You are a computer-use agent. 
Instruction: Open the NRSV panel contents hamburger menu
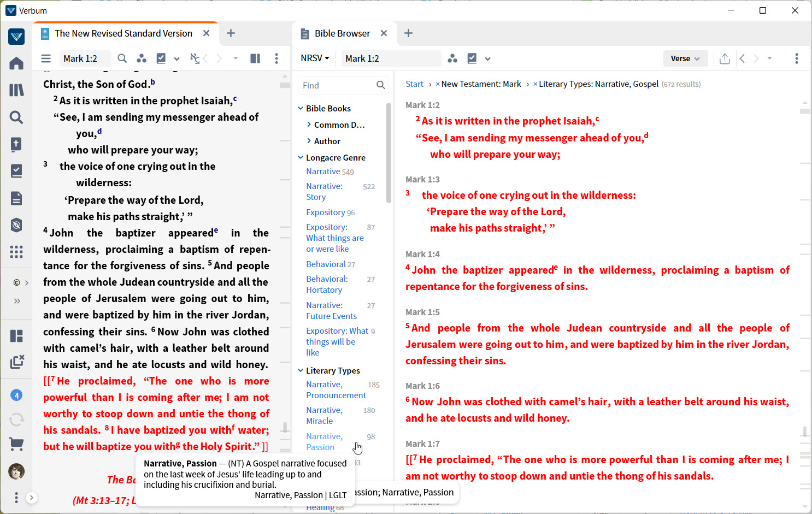(46, 58)
